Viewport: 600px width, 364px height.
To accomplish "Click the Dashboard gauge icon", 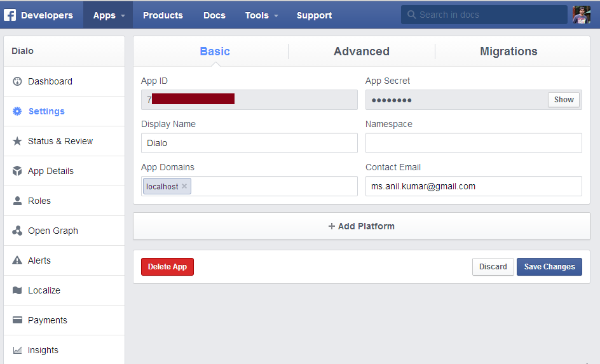I will [x=17, y=81].
